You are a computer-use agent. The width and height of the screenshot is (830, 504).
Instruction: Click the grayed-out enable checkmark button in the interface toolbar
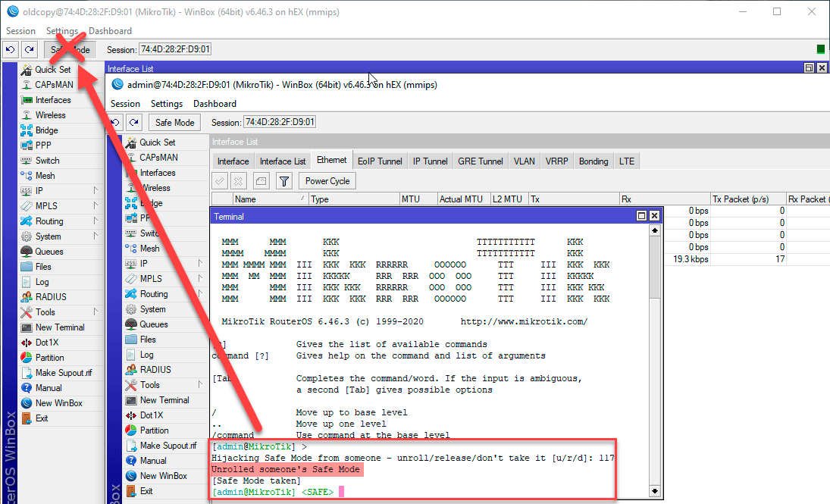pos(220,181)
